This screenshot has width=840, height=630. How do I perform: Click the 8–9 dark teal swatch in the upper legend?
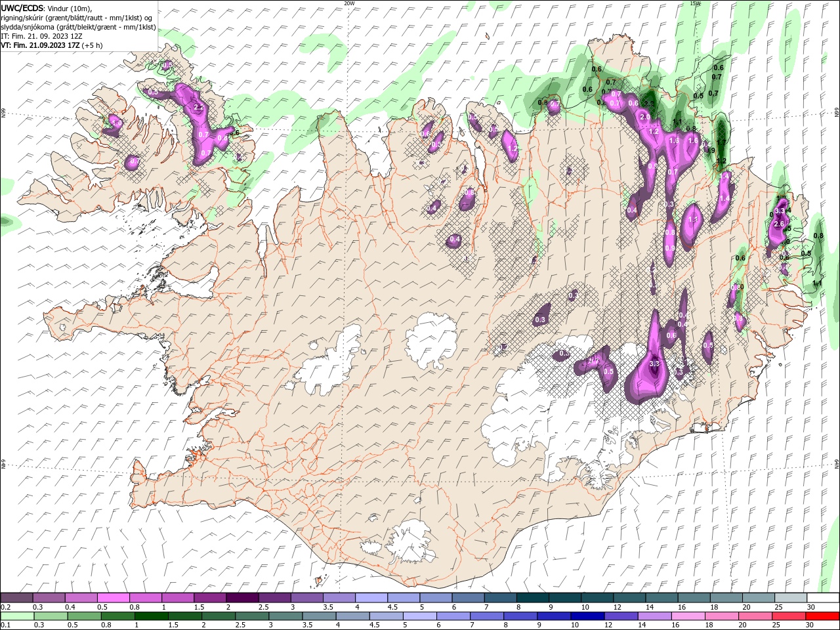coord(533,598)
